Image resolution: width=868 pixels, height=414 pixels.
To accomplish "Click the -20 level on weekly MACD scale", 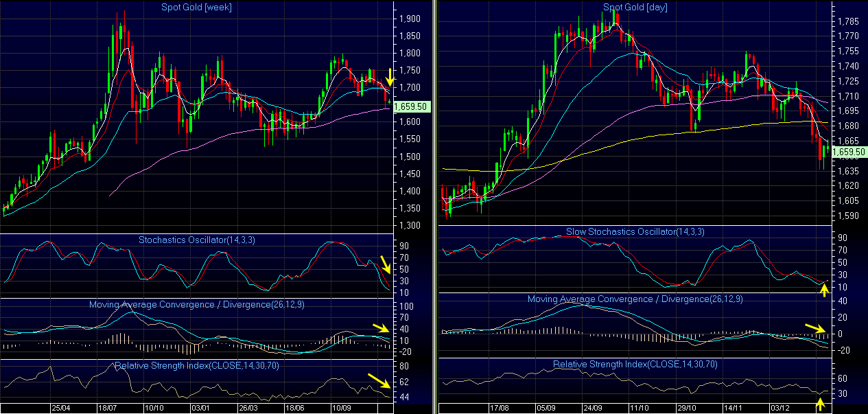I will 406,352.
